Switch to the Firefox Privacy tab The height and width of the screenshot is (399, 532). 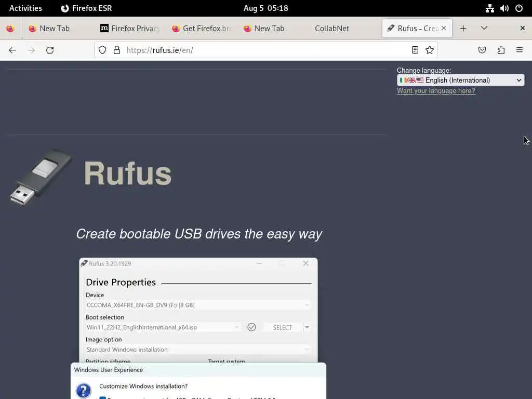coord(130,29)
